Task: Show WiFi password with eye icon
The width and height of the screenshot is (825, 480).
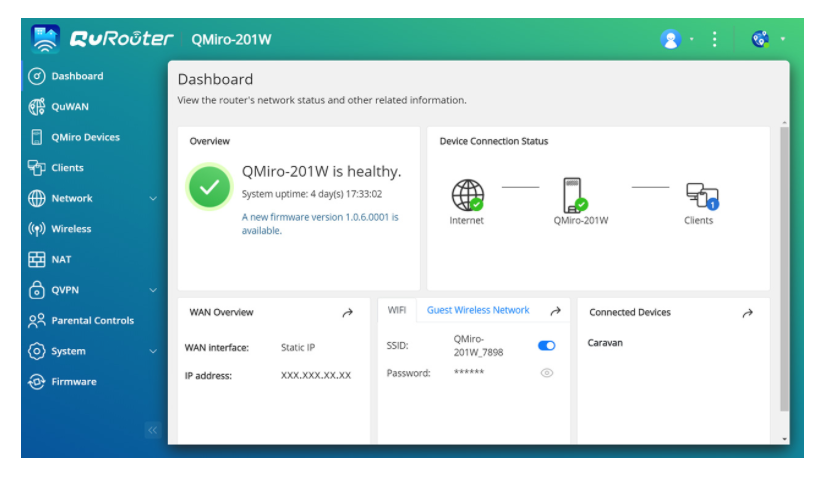Action: point(547,373)
